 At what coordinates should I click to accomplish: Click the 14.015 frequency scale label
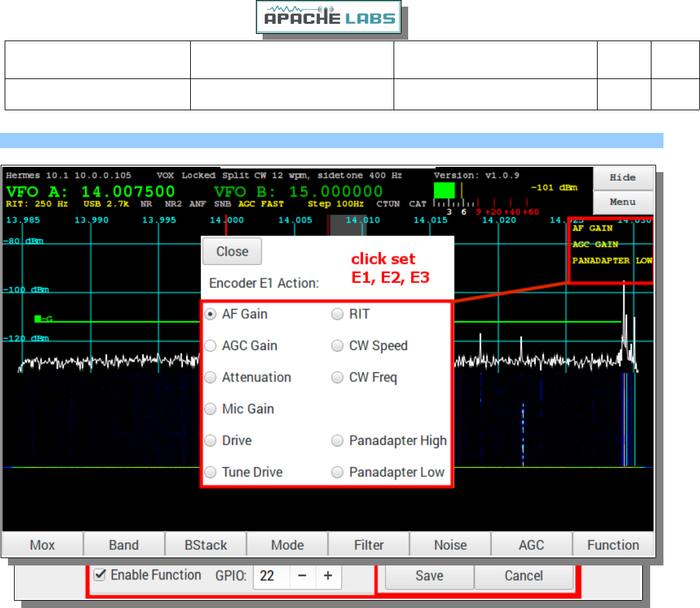[x=430, y=220]
